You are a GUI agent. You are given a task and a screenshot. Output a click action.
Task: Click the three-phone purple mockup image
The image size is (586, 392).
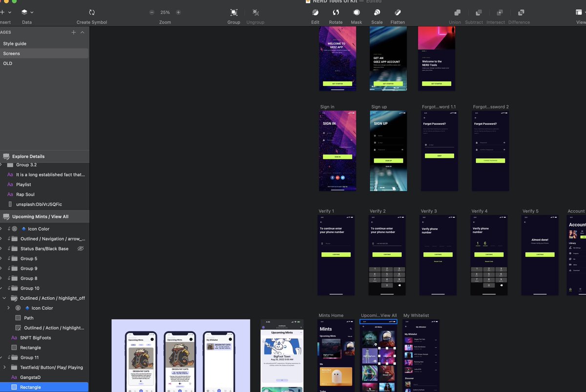coord(181,355)
